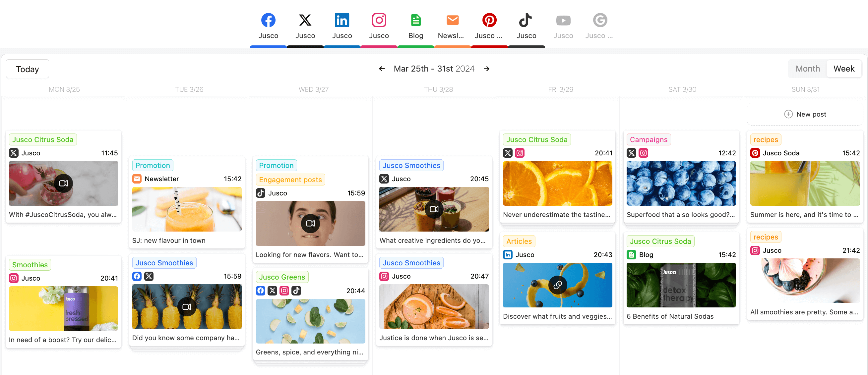This screenshot has width=868, height=375.
Task: Open the Campaigns post on Saturday
Action: coord(681,177)
